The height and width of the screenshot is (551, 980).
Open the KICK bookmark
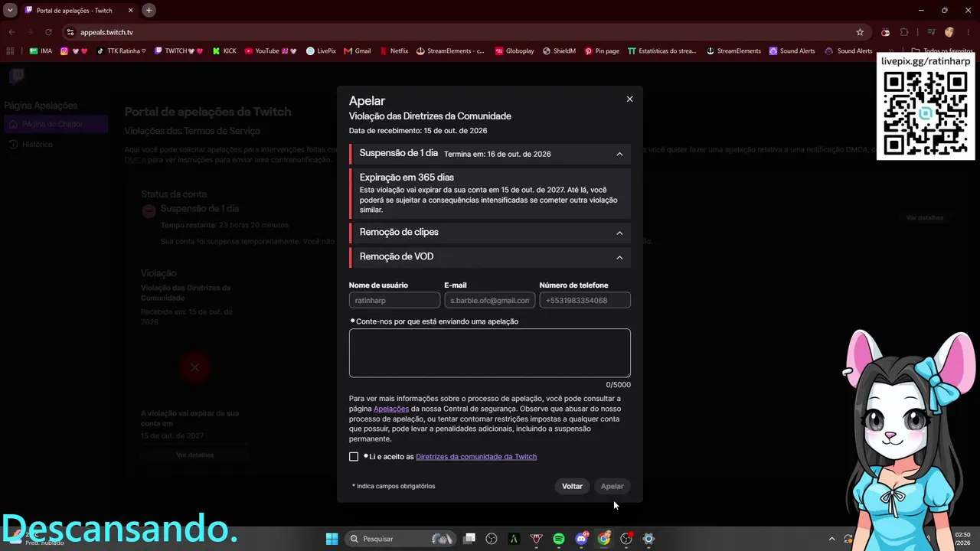point(224,51)
